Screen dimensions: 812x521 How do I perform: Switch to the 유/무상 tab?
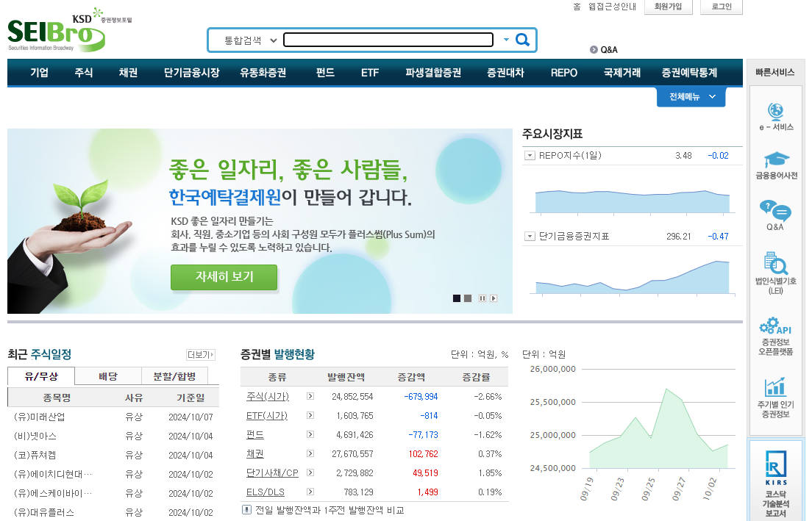click(x=41, y=376)
